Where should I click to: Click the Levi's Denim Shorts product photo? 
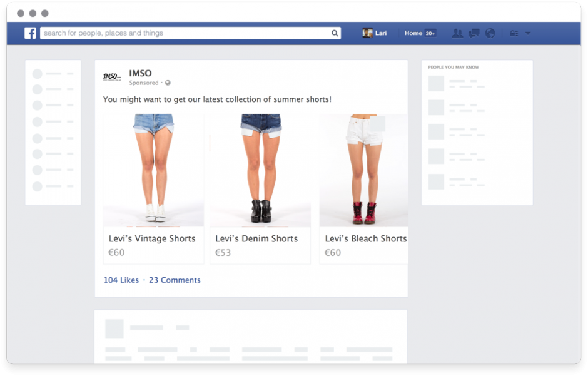point(260,168)
